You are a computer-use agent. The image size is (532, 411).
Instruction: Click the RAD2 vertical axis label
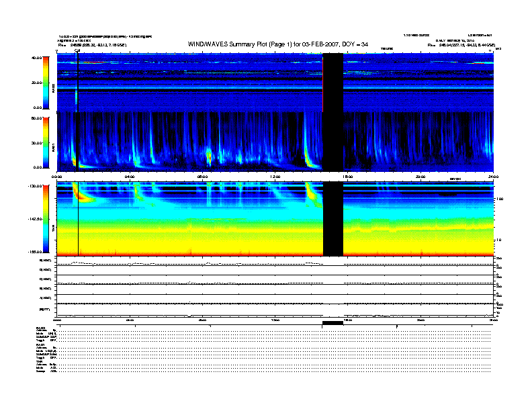coord(53,88)
